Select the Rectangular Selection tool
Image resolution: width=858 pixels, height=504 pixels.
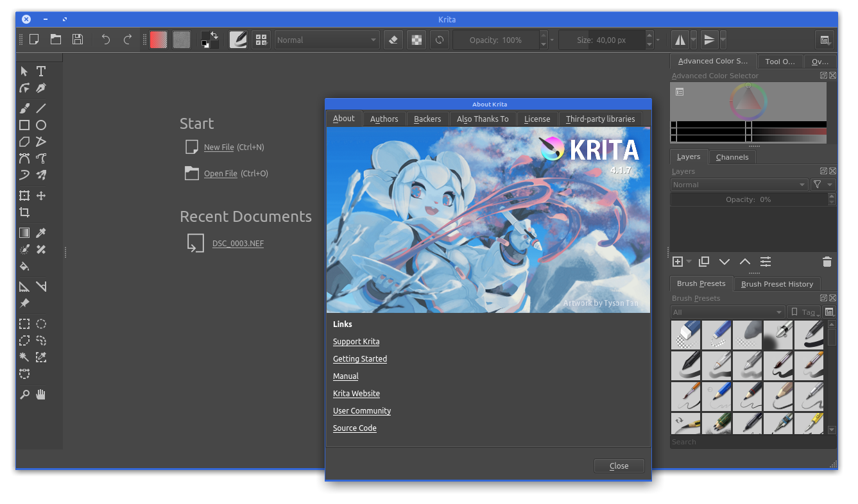click(x=24, y=324)
